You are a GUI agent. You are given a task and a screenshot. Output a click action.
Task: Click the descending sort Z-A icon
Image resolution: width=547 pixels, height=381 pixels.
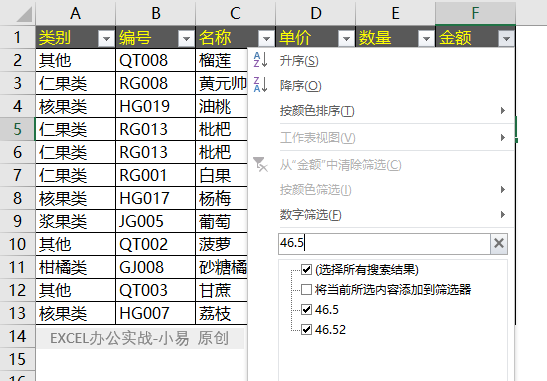pos(261,84)
